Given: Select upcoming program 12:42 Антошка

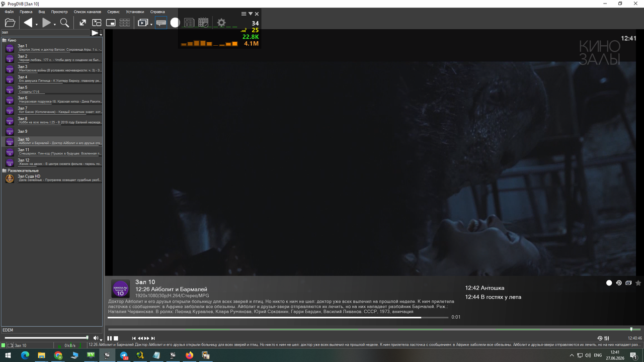Looking at the screenshot, I should 485,288.
